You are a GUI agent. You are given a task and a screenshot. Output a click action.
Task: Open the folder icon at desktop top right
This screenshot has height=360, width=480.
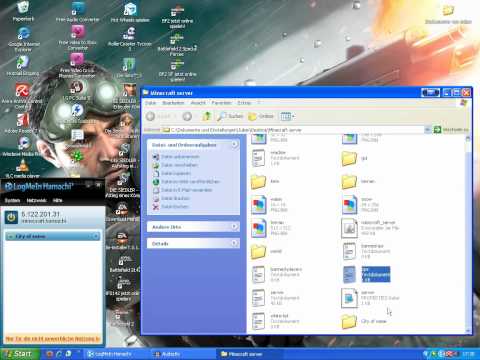[x=448, y=14]
